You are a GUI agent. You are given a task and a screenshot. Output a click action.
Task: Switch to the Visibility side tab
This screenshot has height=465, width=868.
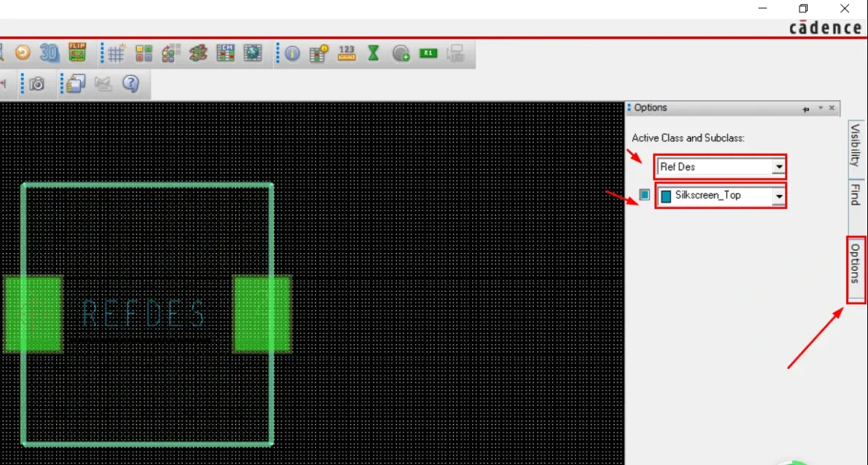(856, 146)
